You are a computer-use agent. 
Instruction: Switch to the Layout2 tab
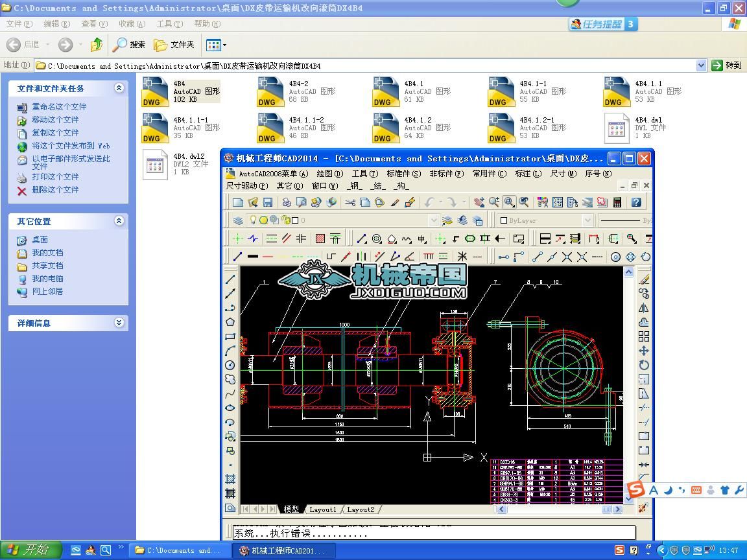click(x=361, y=509)
